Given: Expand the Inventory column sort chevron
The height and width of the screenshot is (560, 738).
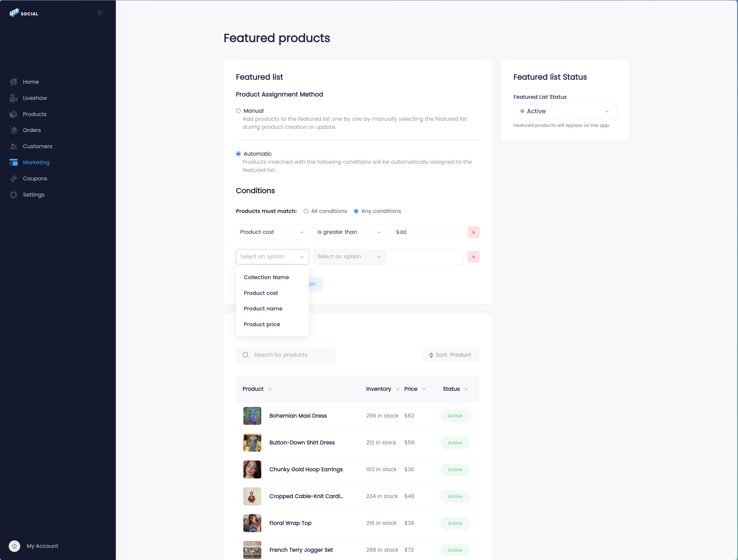Looking at the screenshot, I should pyautogui.click(x=397, y=389).
